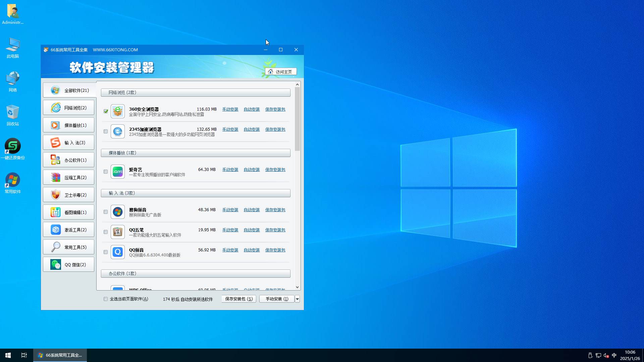Open the Administrator folder desktop icon

pos(13,14)
